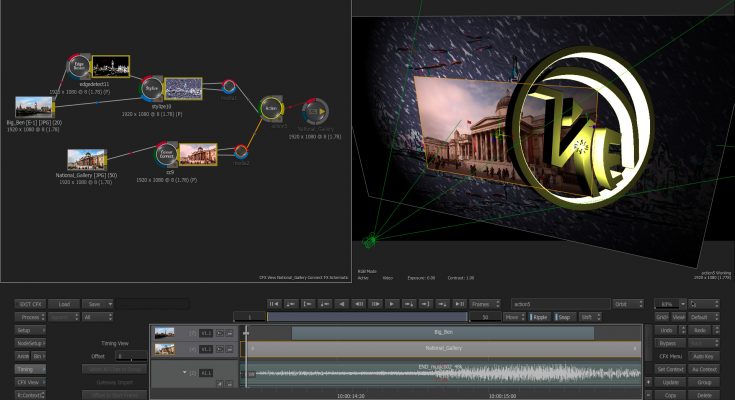This screenshot has height=400, width=735.
Task: Jump to the previous keyframe
Action: [x=291, y=304]
